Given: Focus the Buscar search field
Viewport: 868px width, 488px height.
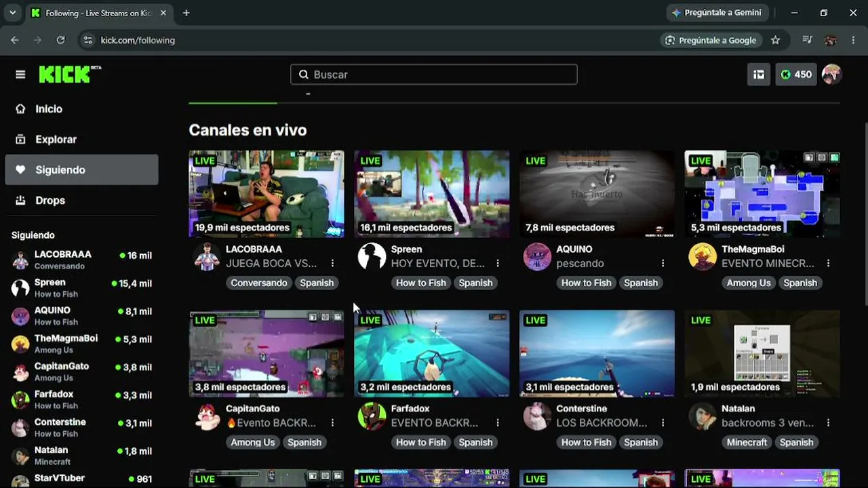Looking at the screenshot, I should 434,75.
